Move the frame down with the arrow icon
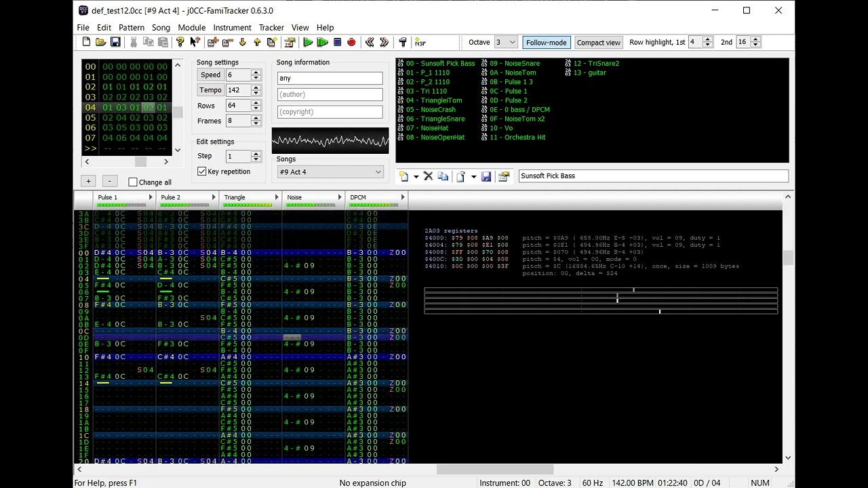This screenshot has height=488, width=868. click(x=242, y=42)
